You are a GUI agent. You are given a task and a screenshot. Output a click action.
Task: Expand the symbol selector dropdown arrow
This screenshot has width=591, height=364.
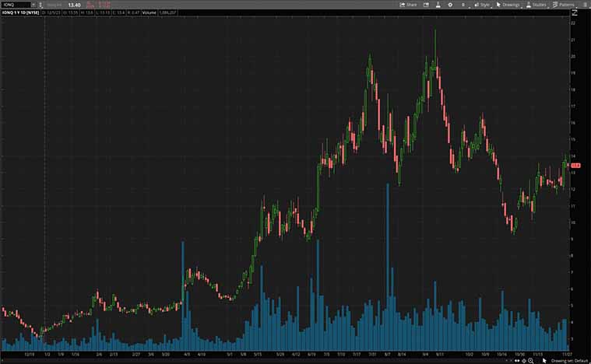point(33,5)
